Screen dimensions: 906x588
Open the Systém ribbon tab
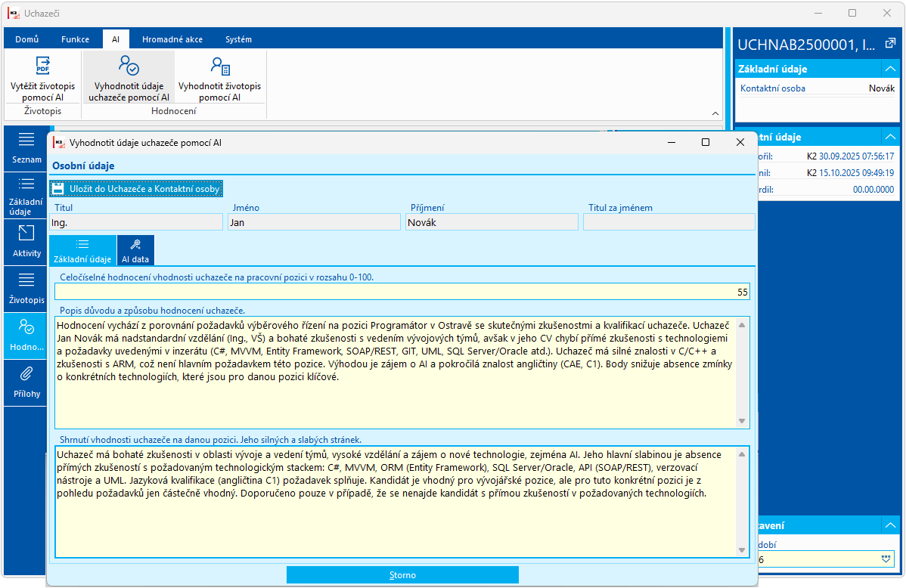[x=239, y=39]
